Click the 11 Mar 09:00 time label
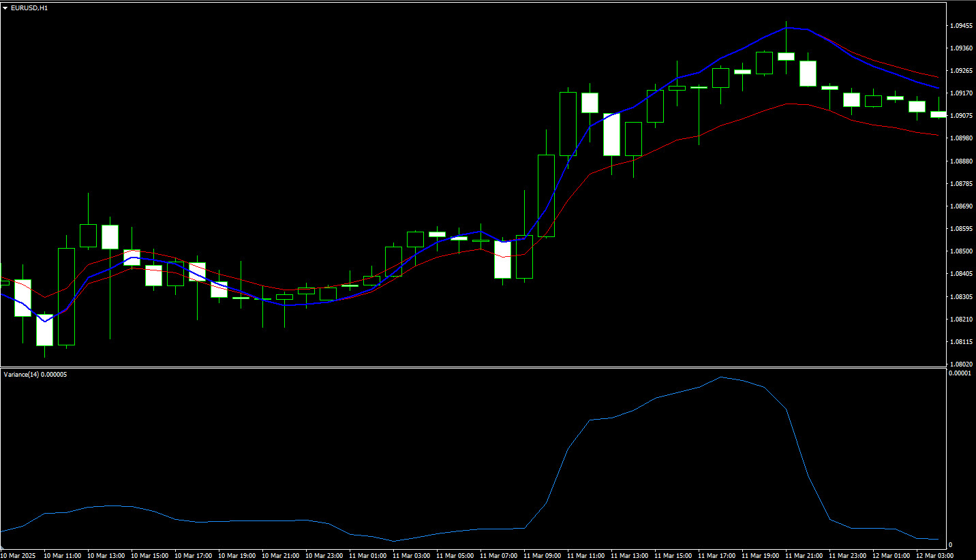976x560 pixels. click(543, 556)
